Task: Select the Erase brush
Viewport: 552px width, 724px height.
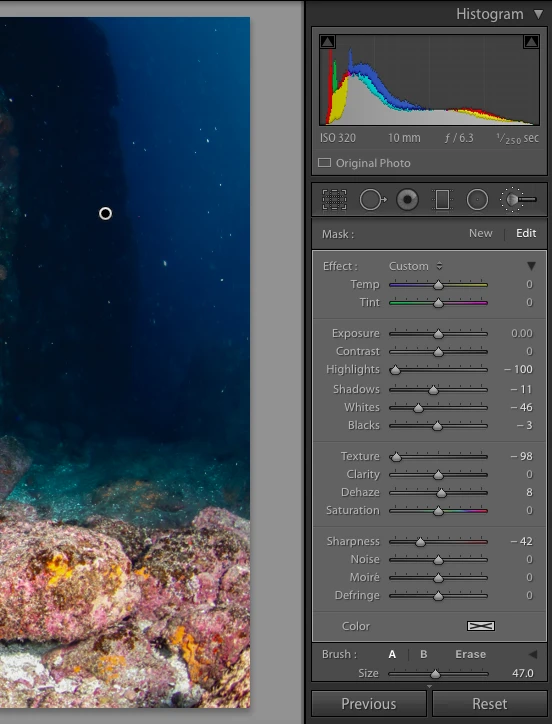Action: (470, 654)
